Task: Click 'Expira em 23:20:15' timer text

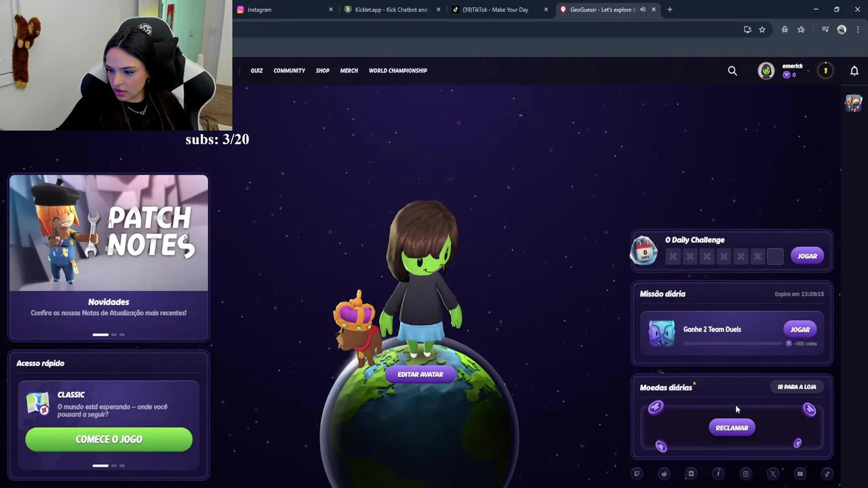Action: coord(800,294)
